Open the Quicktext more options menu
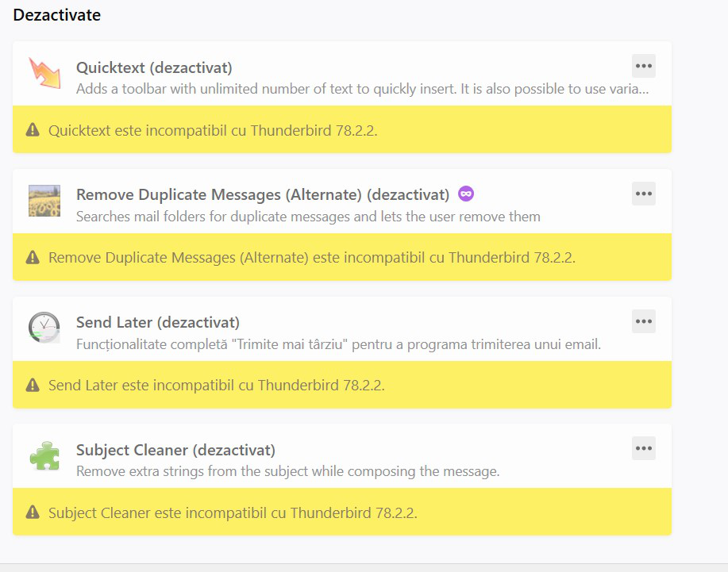Viewport: 728px width, 572px height. (x=643, y=66)
